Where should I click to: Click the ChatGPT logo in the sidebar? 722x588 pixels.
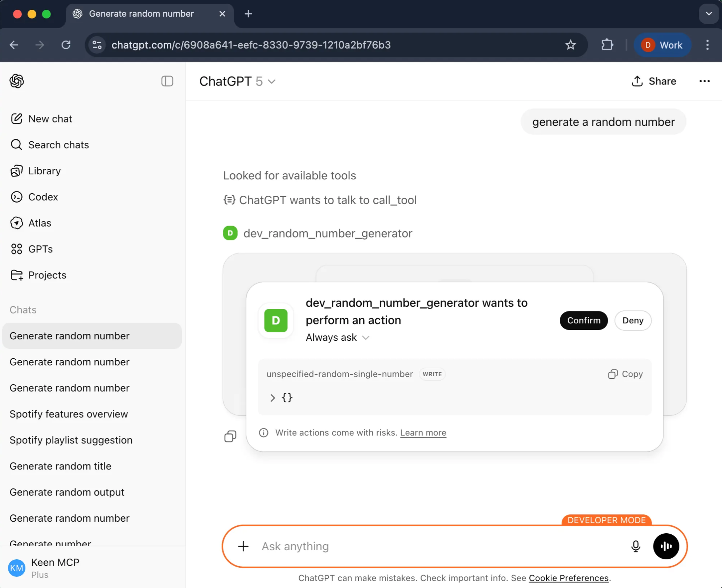pyautogui.click(x=17, y=81)
